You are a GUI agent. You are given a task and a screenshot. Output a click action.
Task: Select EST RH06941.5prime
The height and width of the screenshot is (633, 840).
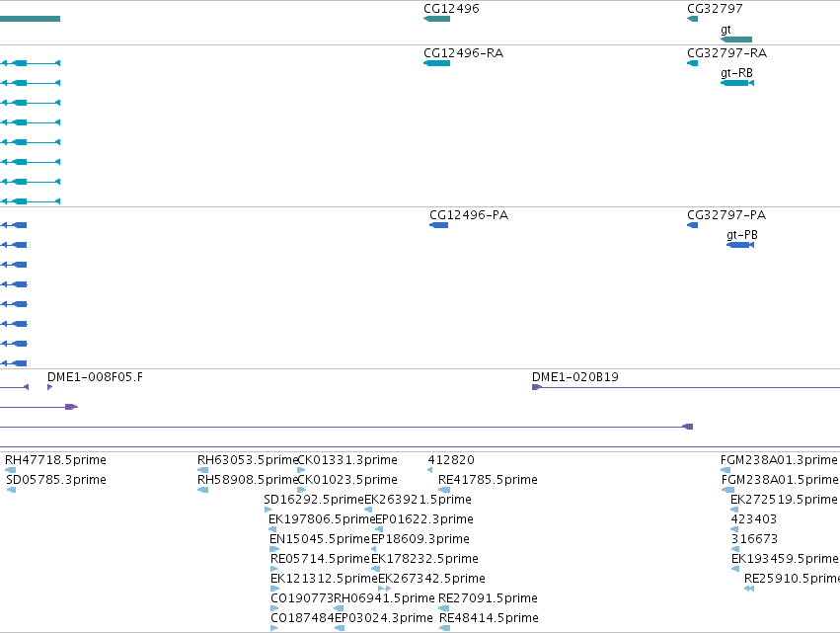(x=384, y=598)
